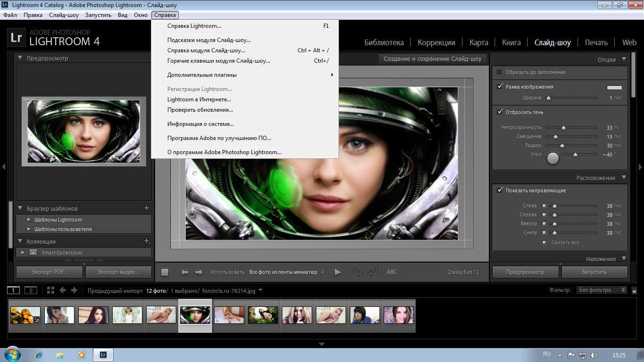
Task: Click the plus icon beside Коллекции
Action: 146,241
